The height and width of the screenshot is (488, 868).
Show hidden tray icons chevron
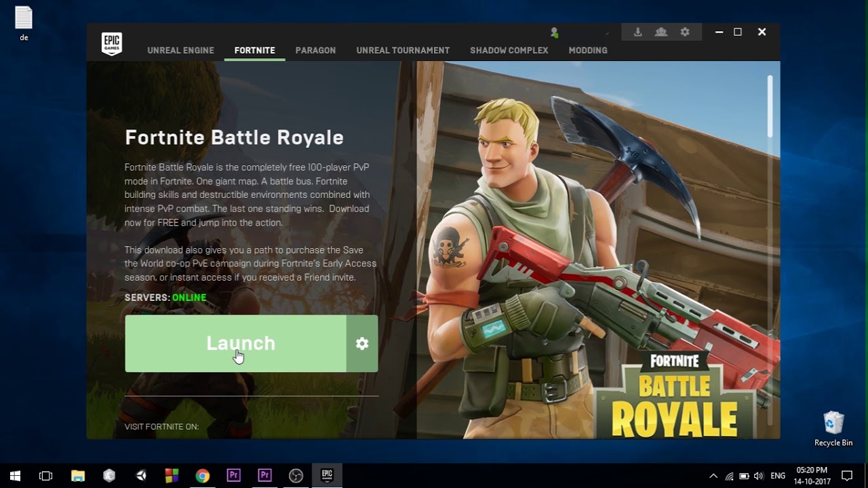pos(713,476)
